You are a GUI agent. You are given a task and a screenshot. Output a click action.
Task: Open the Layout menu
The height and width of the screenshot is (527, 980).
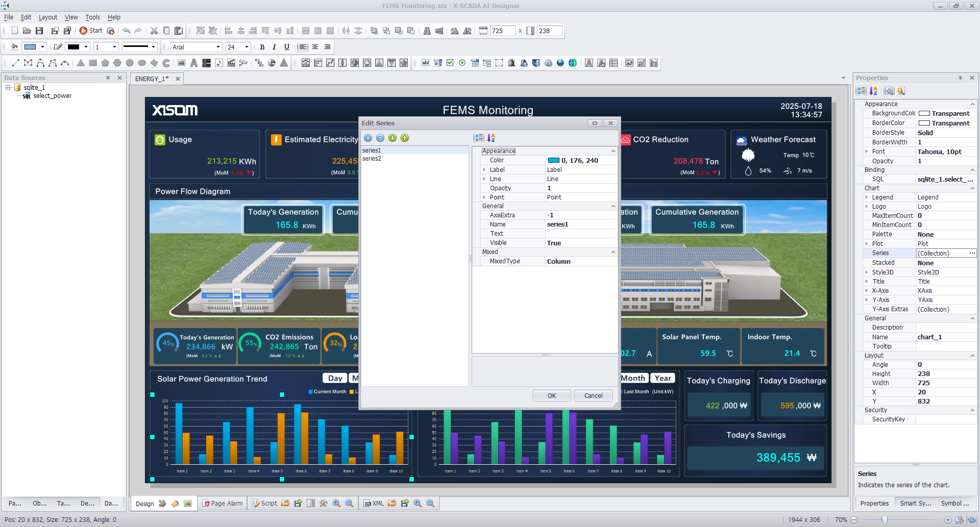click(x=48, y=17)
